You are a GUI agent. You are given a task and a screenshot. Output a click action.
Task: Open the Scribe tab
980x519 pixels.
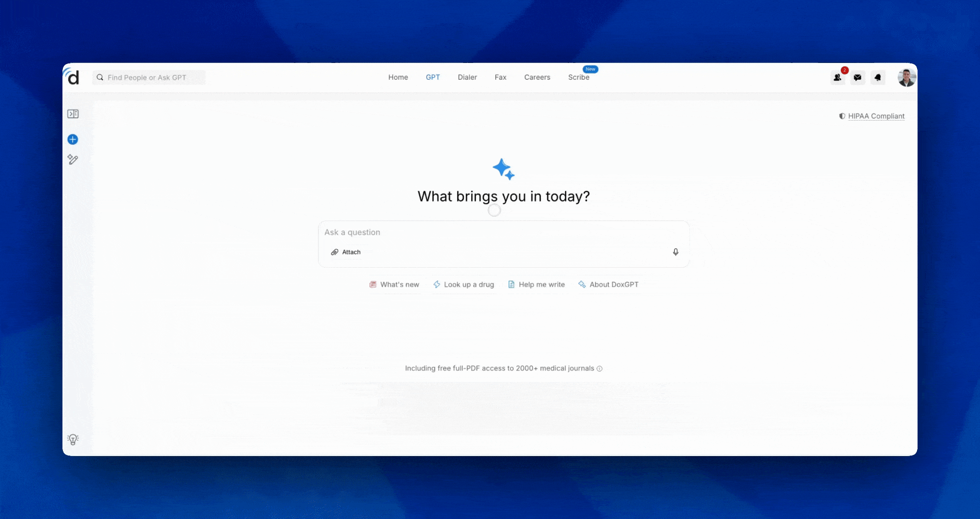point(578,77)
